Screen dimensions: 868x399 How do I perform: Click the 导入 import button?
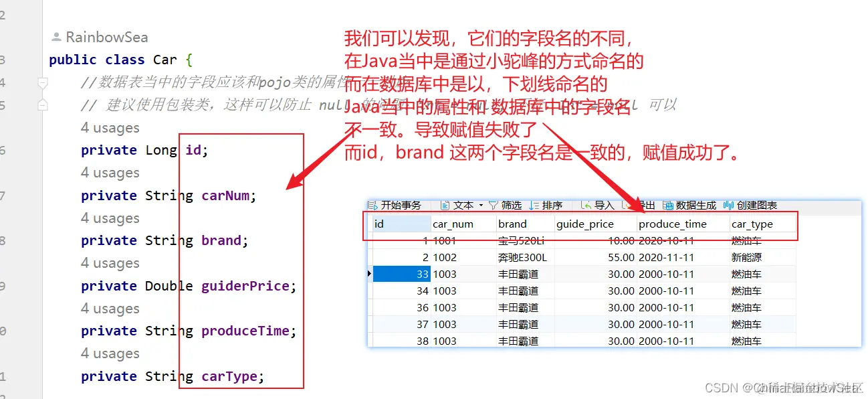pyautogui.click(x=597, y=206)
